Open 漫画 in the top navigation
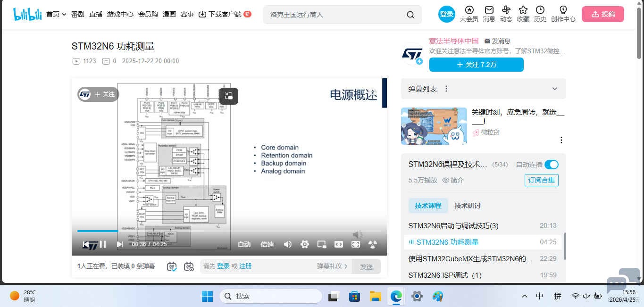 (x=169, y=14)
